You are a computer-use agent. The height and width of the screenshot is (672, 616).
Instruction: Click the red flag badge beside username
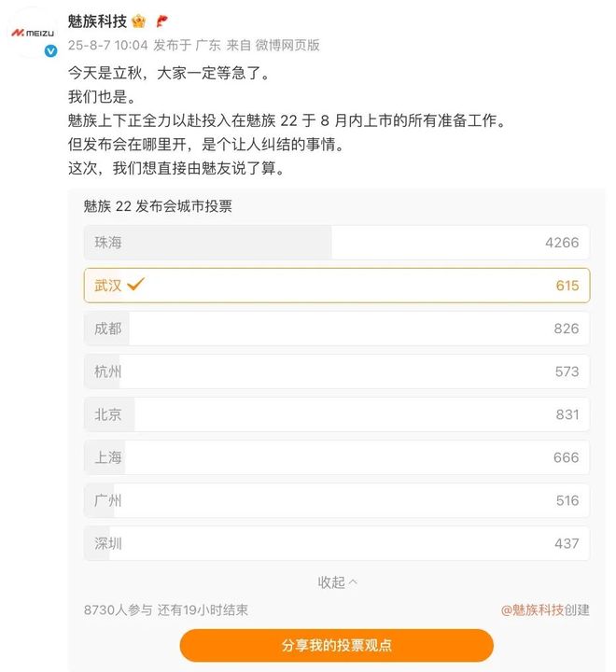click(161, 21)
